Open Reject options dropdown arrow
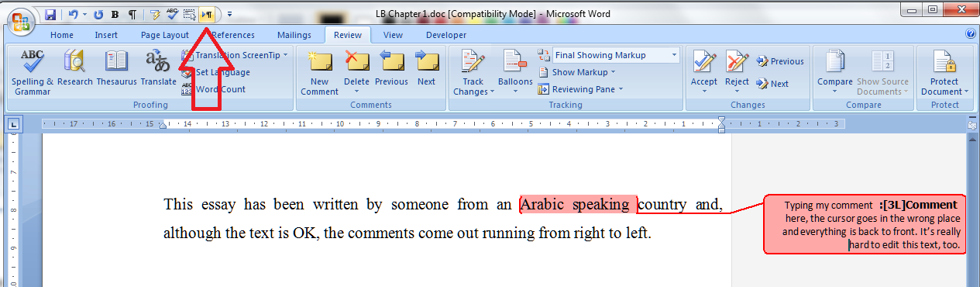The width and height of the screenshot is (980, 287). pos(737,92)
